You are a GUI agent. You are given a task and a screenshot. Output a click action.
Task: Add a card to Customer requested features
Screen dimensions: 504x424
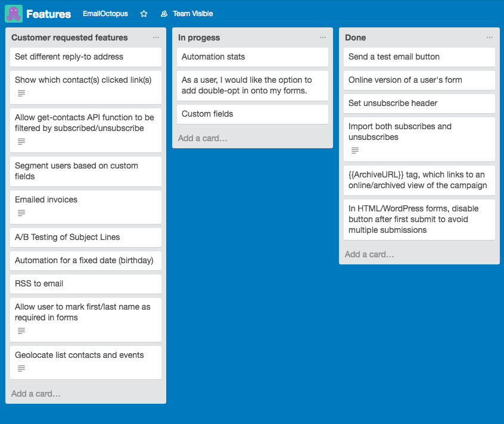(36, 394)
